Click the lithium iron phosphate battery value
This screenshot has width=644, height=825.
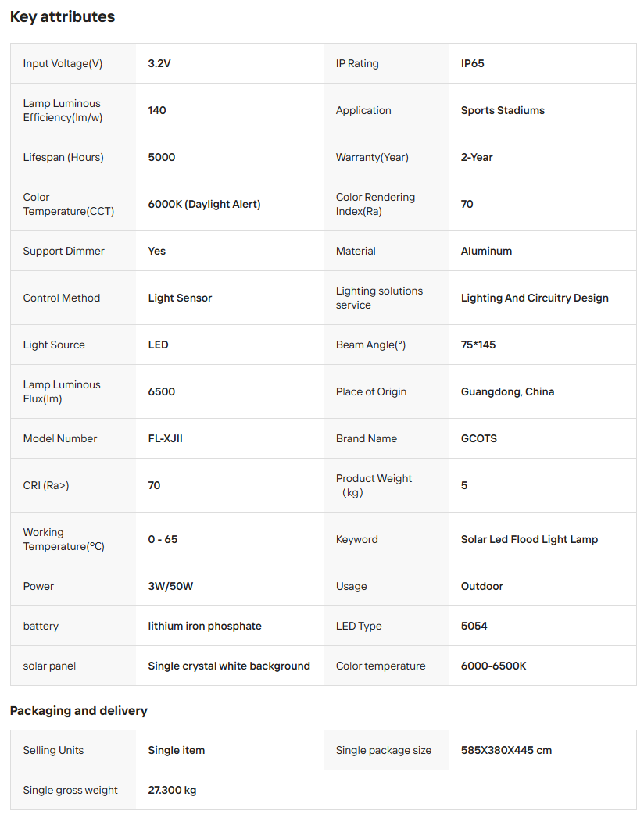pyautogui.click(x=205, y=626)
